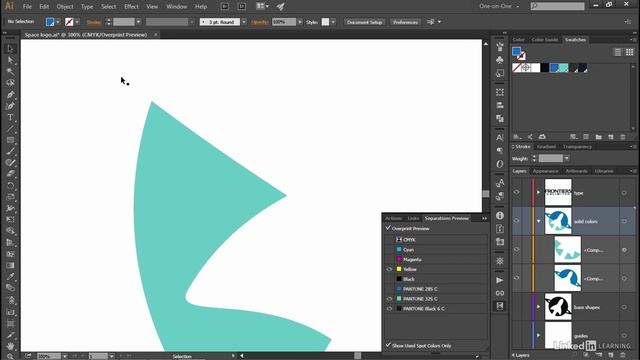Create new color group folder icon

598,137
